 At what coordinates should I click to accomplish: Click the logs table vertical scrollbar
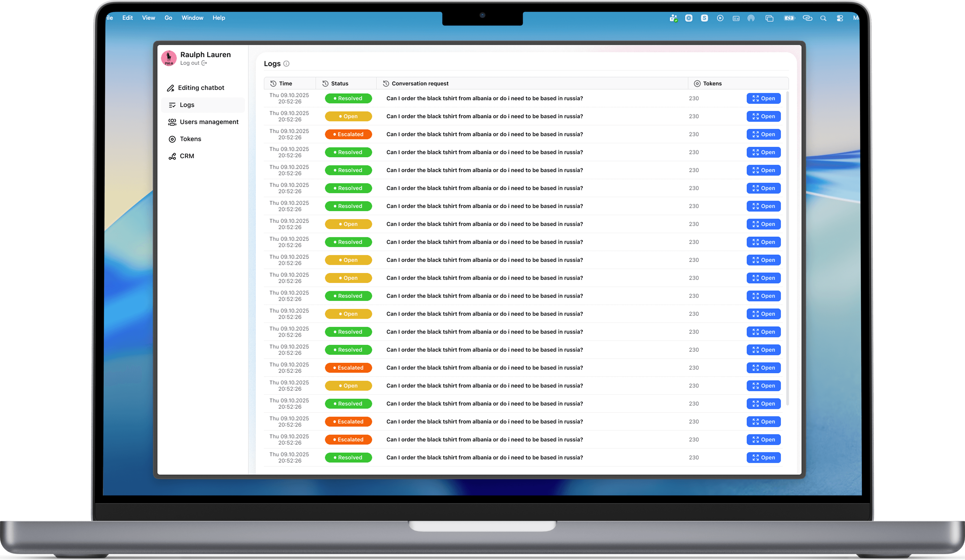coord(787,249)
